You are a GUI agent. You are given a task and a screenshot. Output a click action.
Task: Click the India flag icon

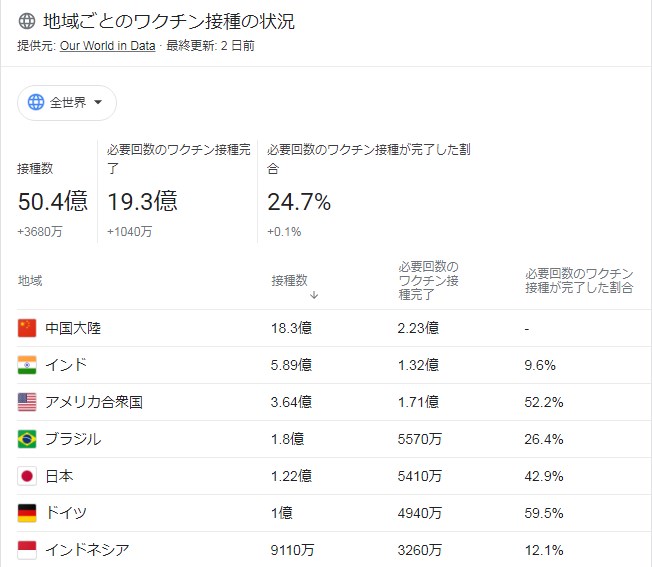[27, 365]
